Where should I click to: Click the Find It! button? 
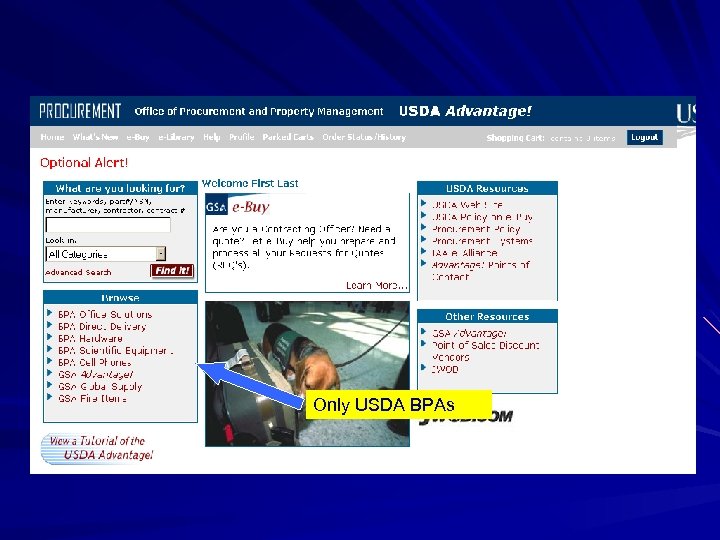(172, 270)
